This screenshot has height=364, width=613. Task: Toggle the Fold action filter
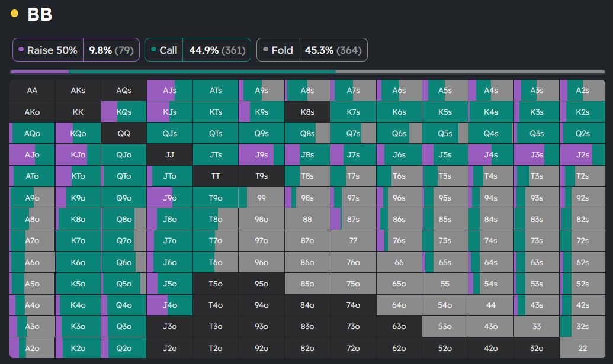point(278,50)
